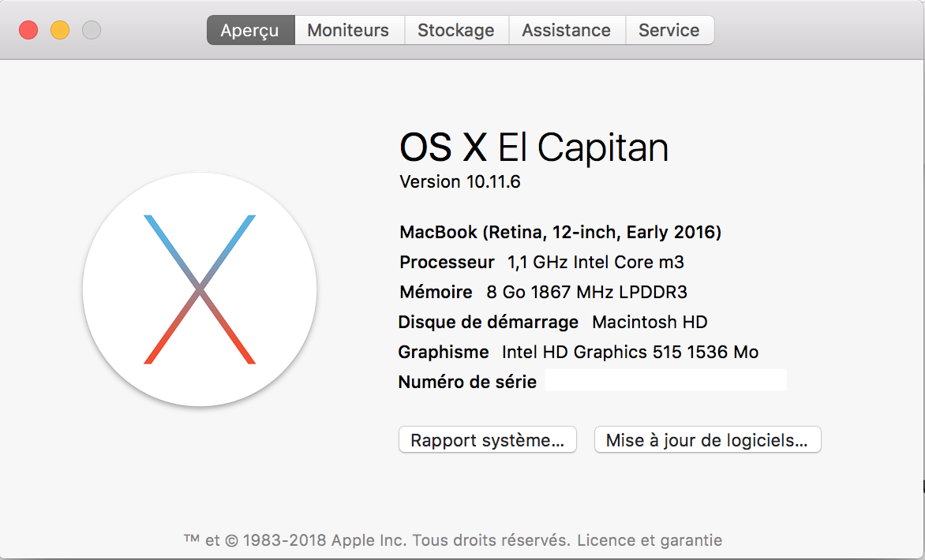Click the Version 10.11.6 text
The width and height of the screenshot is (925, 560).
460,182
